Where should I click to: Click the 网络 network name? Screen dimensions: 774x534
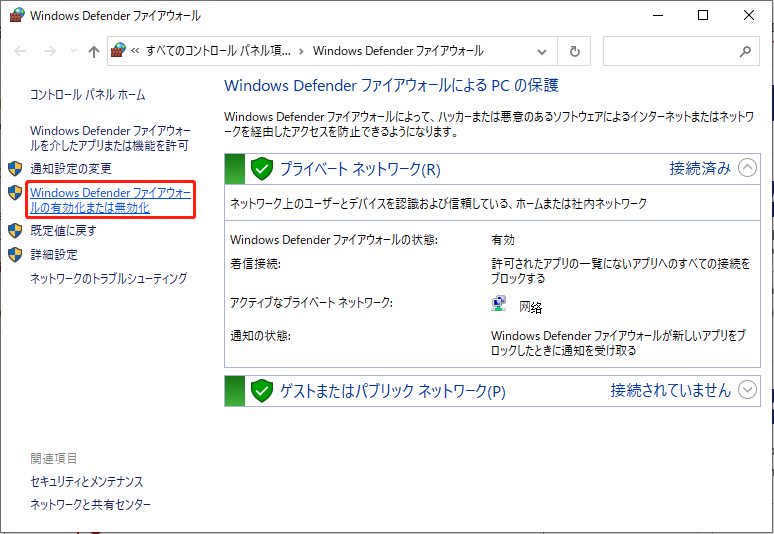[531, 307]
